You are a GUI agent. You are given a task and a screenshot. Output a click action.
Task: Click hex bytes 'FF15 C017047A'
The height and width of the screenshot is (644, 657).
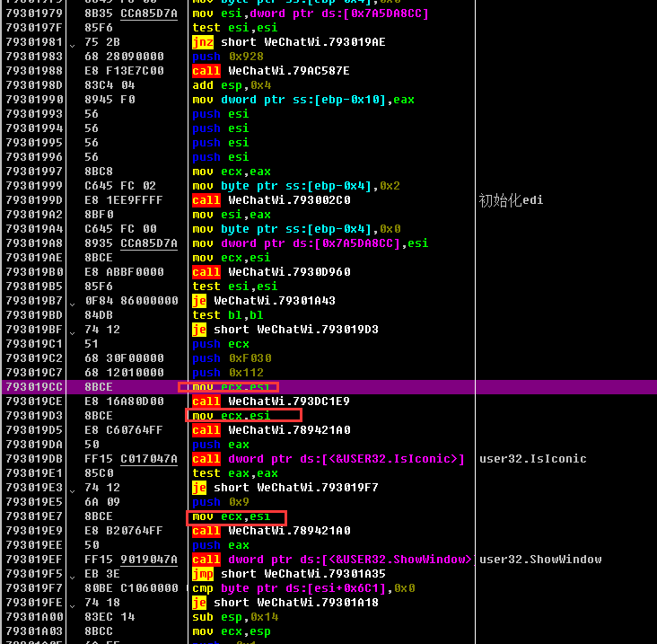coord(131,459)
